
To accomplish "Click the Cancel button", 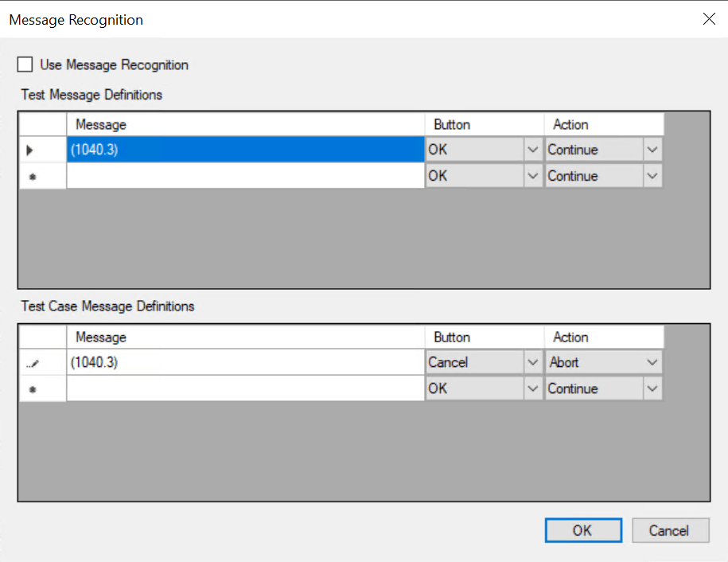I will [x=670, y=530].
